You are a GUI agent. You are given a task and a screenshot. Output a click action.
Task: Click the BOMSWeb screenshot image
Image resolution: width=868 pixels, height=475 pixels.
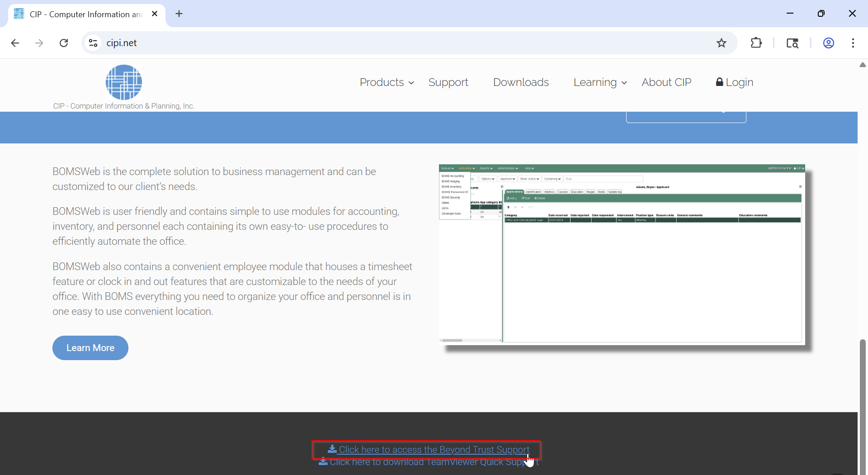622,253
